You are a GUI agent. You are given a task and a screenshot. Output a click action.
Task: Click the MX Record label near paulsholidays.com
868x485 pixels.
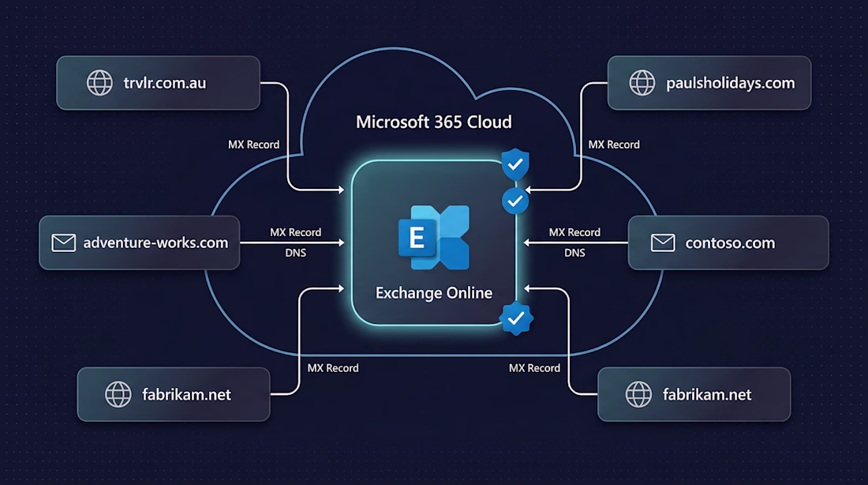pyautogui.click(x=614, y=145)
